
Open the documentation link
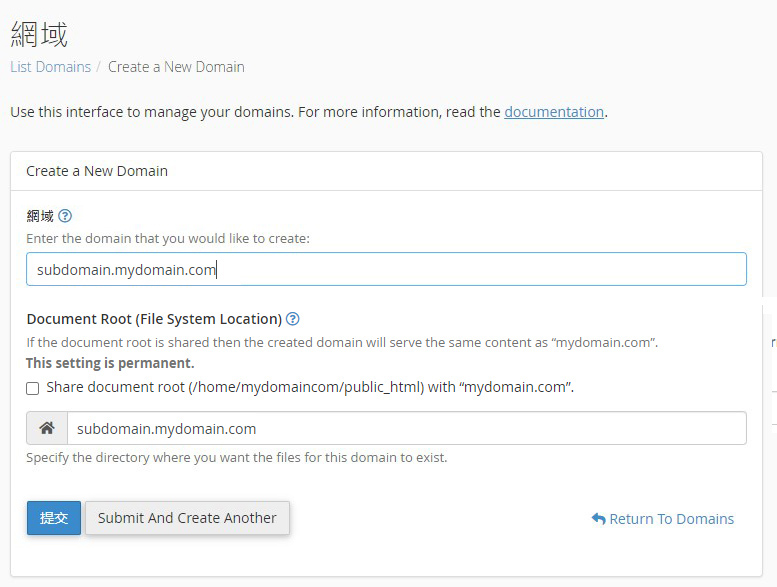click(x=554, y=112)
